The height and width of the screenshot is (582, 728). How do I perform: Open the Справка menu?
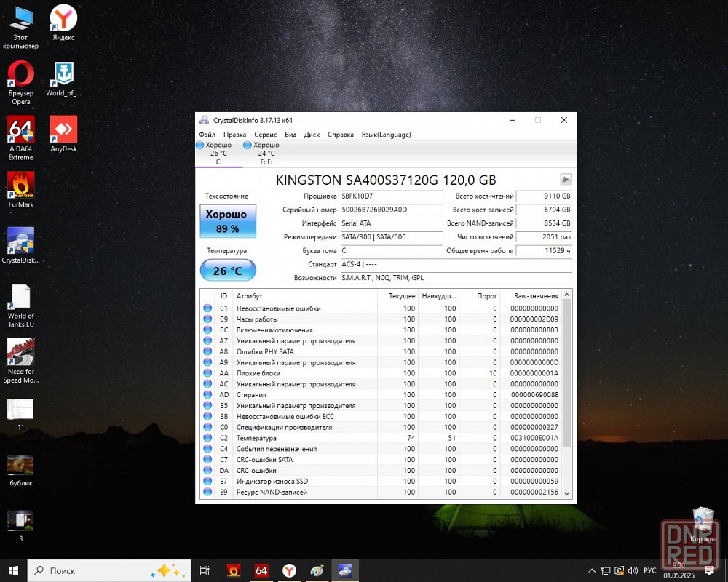pyautogui.click(x=340, y=135)
